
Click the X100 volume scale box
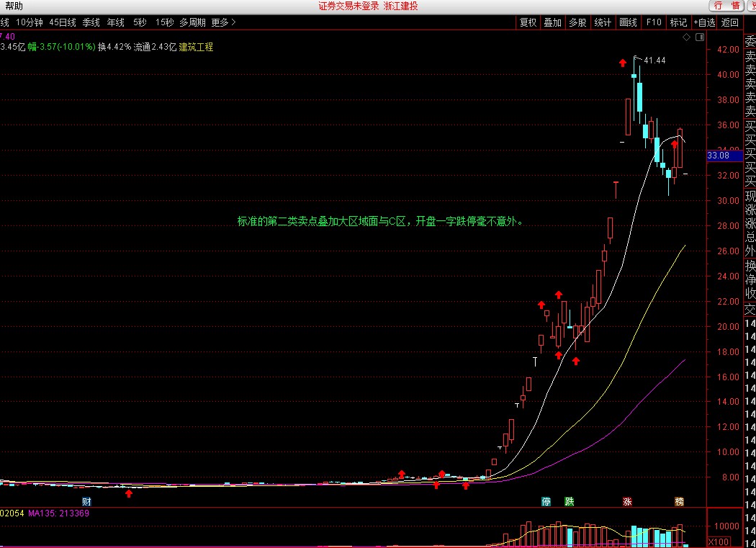click(x=719, y=542)
